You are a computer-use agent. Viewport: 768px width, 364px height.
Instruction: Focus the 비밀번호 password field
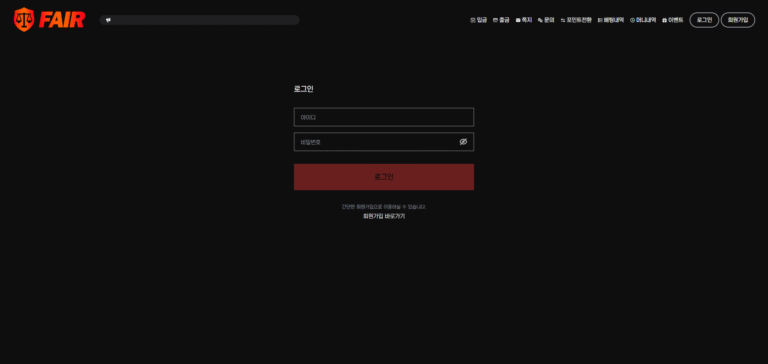(384, 142)
